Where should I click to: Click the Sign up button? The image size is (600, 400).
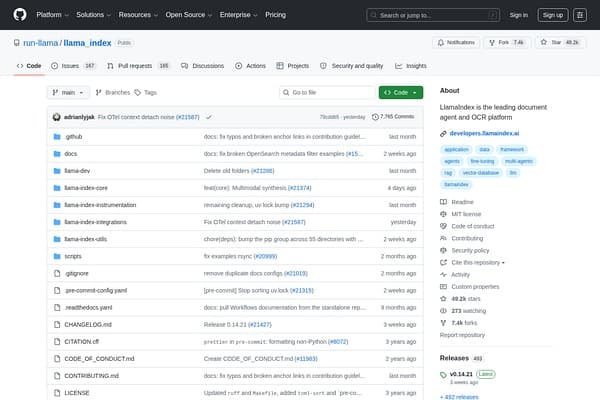coord(553,15)
